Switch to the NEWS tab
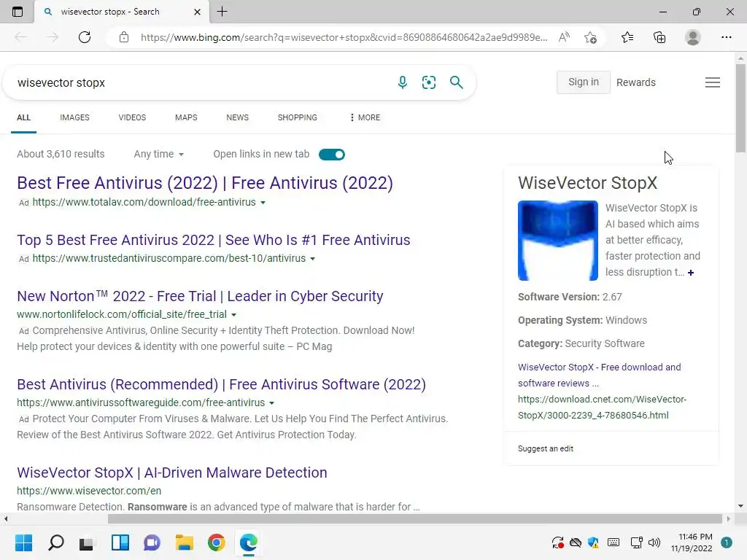This screenshot has width=747, height=560. [x=237, y=117]
